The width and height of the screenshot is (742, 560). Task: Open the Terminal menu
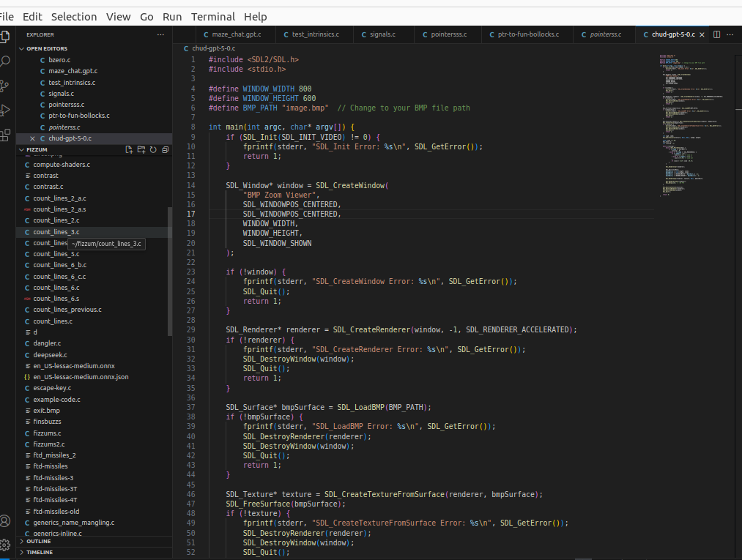213,17
